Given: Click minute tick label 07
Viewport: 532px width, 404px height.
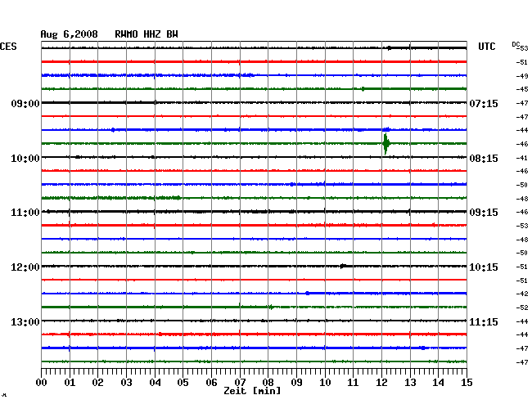Looking at the screenshot, I should (x=240, y=382).
